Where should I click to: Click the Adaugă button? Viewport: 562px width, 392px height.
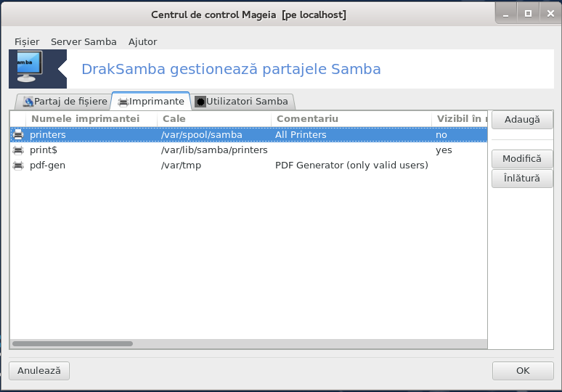[522, 120]
